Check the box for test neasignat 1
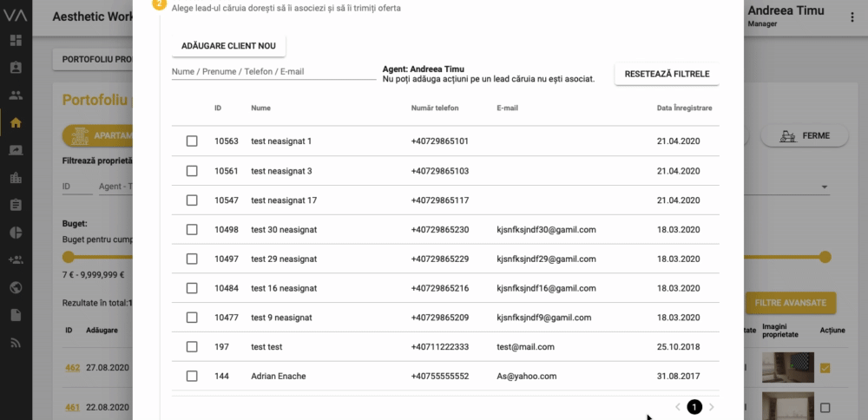 192,141
